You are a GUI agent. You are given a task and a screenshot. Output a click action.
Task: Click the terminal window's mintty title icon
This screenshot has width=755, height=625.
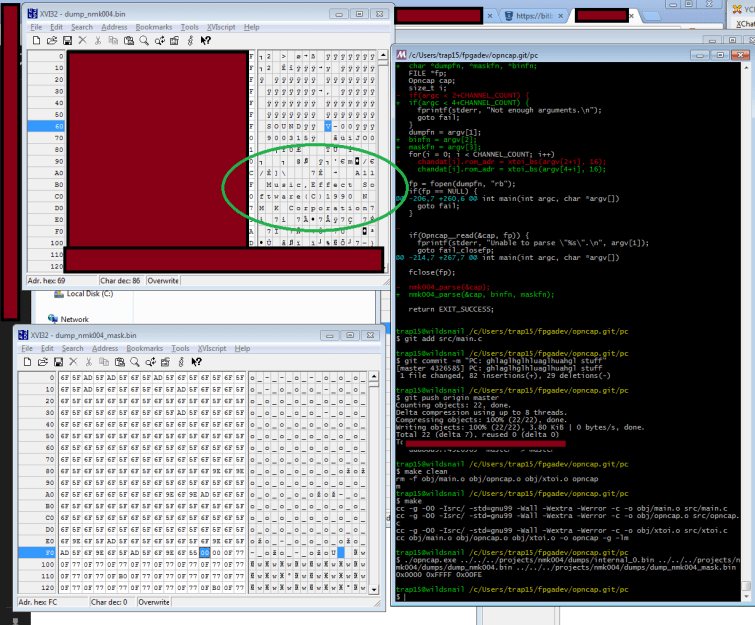(x=400, y=53)
